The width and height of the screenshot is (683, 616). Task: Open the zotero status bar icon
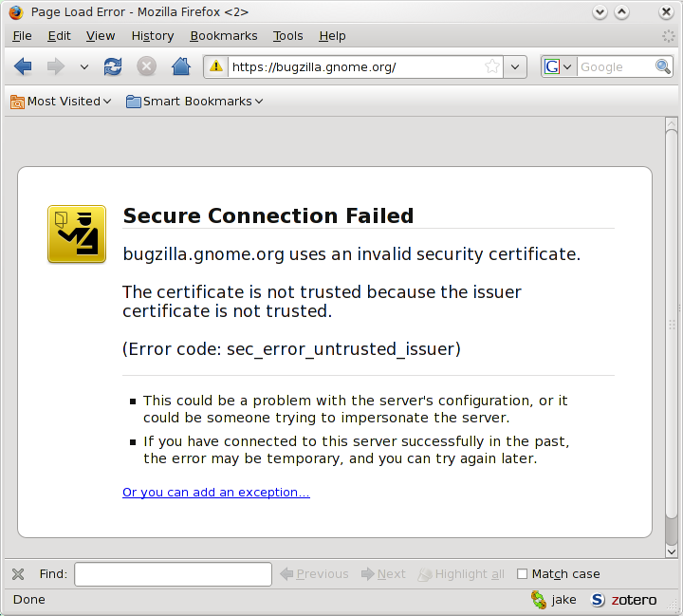[x=624, y=600]
